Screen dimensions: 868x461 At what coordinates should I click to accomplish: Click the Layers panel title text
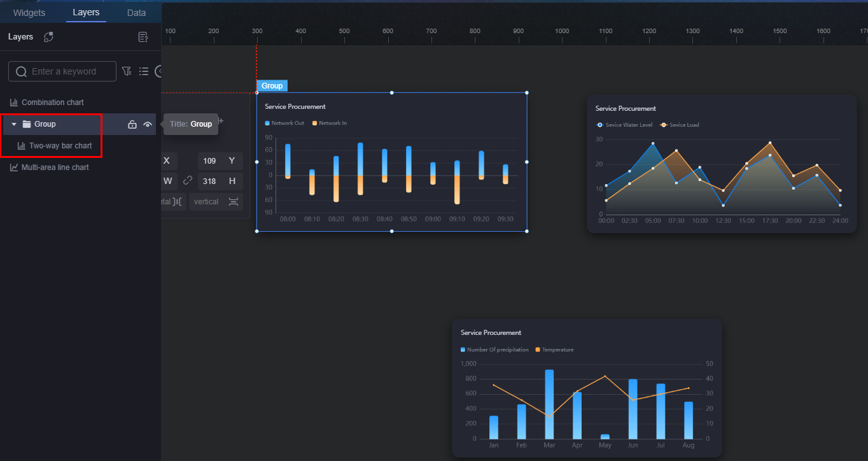click(20, 37)
